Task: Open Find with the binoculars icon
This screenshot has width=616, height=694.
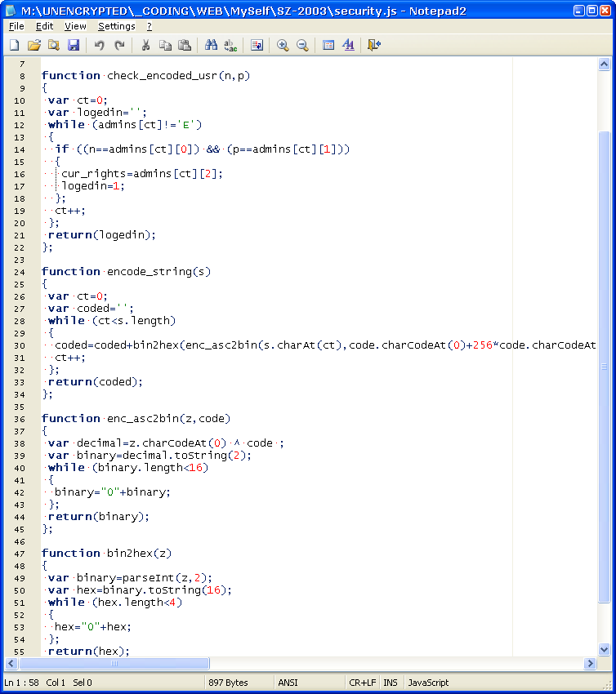Action: (211, 45)
